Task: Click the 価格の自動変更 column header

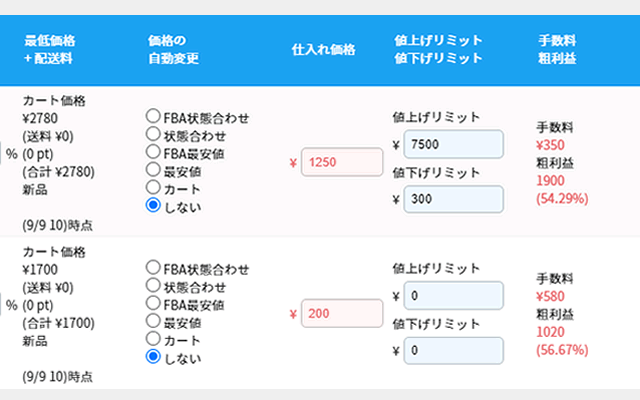Action: (x=173, y=49)
